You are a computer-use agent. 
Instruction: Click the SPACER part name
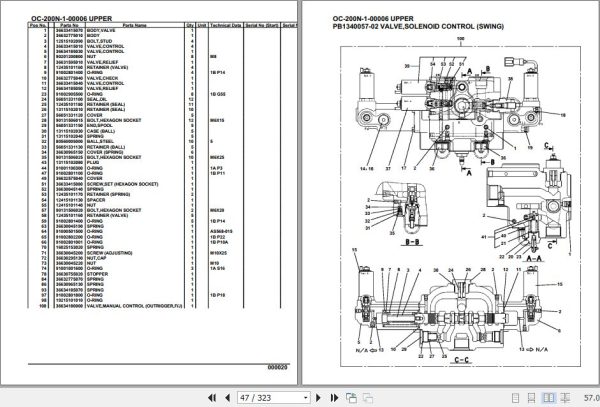[x=96, y=200]
